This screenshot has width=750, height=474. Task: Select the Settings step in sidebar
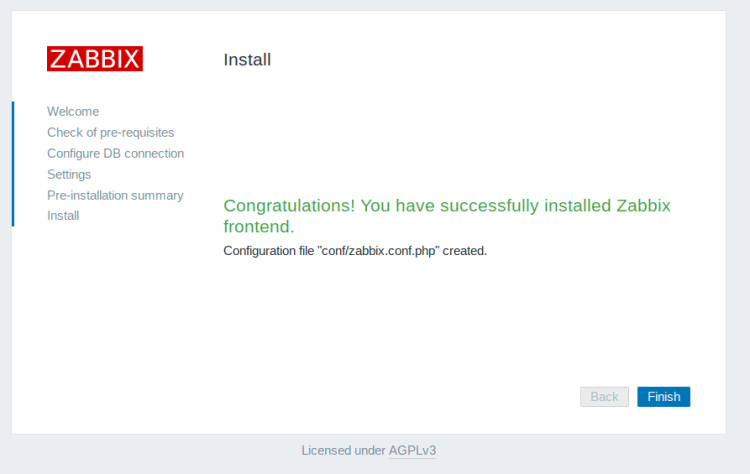click(x=69, y=174)
